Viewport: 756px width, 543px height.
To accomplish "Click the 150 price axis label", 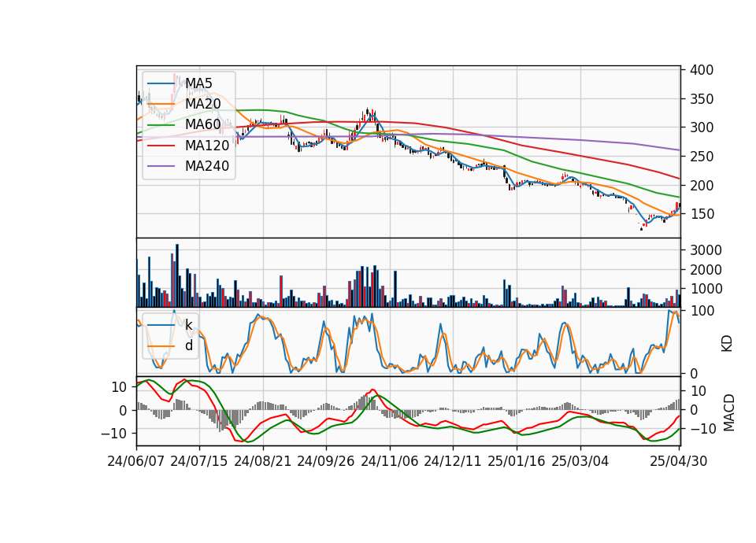I will point(702,214).
